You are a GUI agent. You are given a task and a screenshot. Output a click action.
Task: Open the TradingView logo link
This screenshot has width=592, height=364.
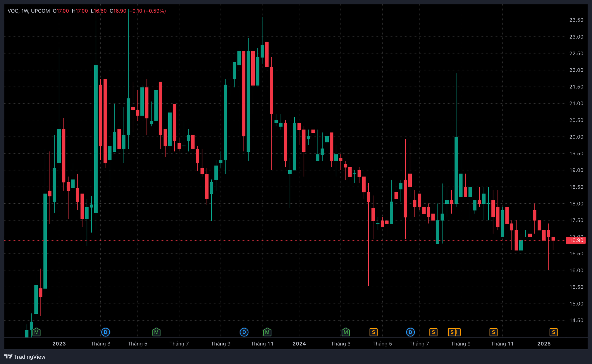[25, 357]
